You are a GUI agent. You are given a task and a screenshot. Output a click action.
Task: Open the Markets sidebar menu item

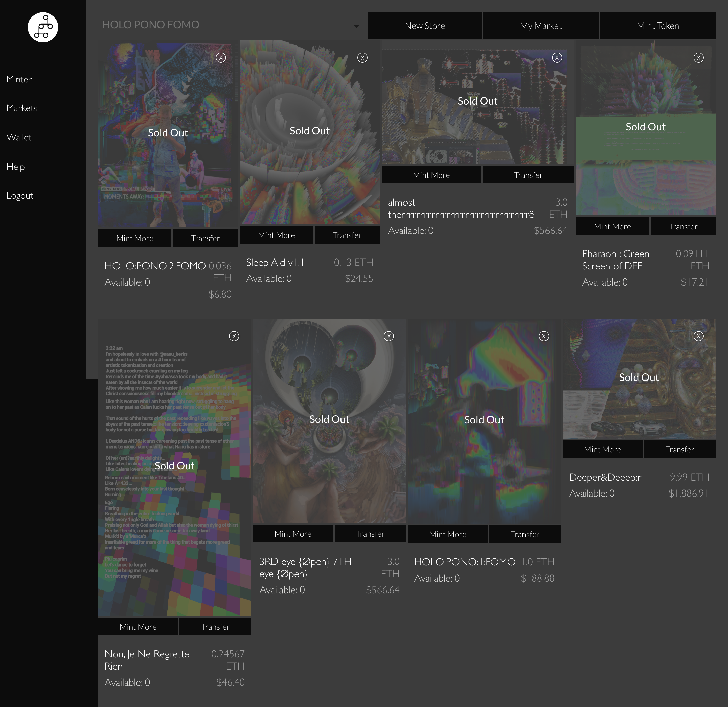(x=21, y=108)
